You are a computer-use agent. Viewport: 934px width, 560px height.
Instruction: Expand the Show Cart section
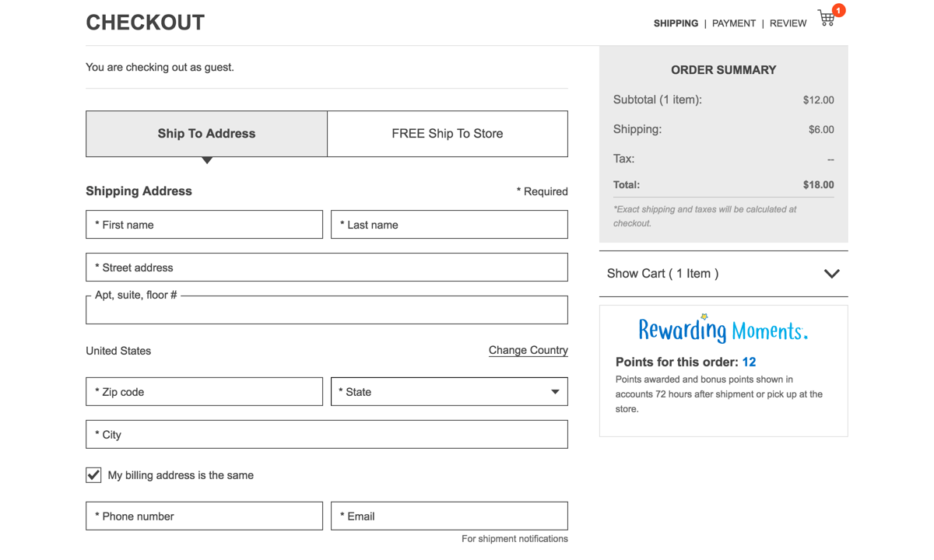point(723,274)
